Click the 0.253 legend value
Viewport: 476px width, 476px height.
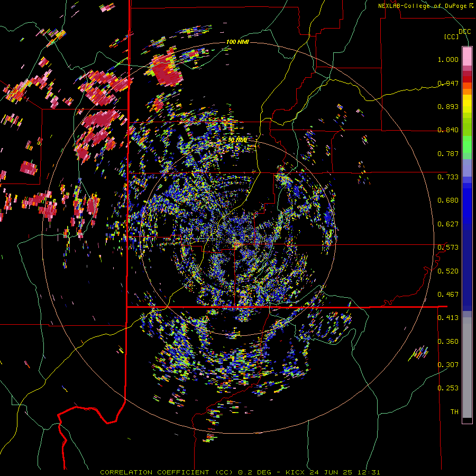[x=448, y=388]
